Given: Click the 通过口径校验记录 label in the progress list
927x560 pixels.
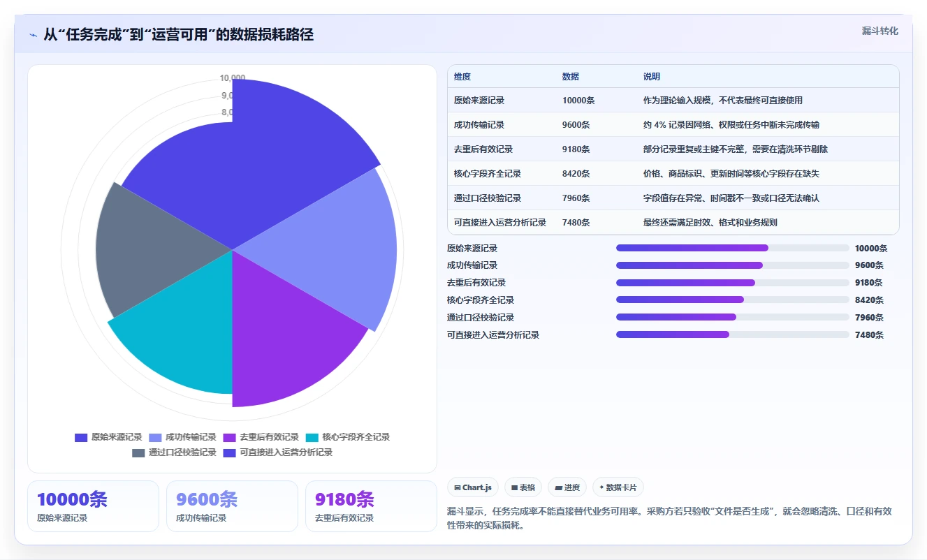Looking at the screenshot, I should 481,317.
